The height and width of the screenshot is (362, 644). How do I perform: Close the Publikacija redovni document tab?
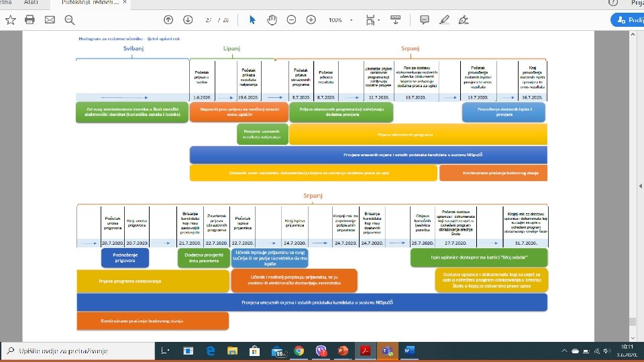pyautogui.click(x=125, y=3)
